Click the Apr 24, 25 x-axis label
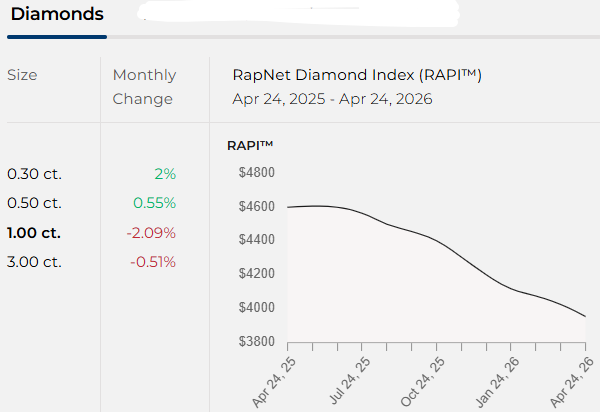The height and width of the screenshot is (412, 600). click(x=274, y=382)
